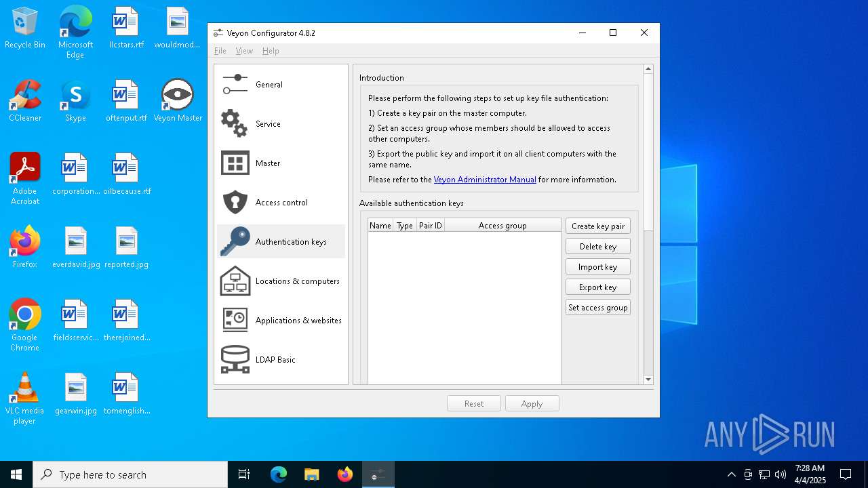868x488 pixels.
Task: Open the notification center
Action: click(x=846, y=474)
